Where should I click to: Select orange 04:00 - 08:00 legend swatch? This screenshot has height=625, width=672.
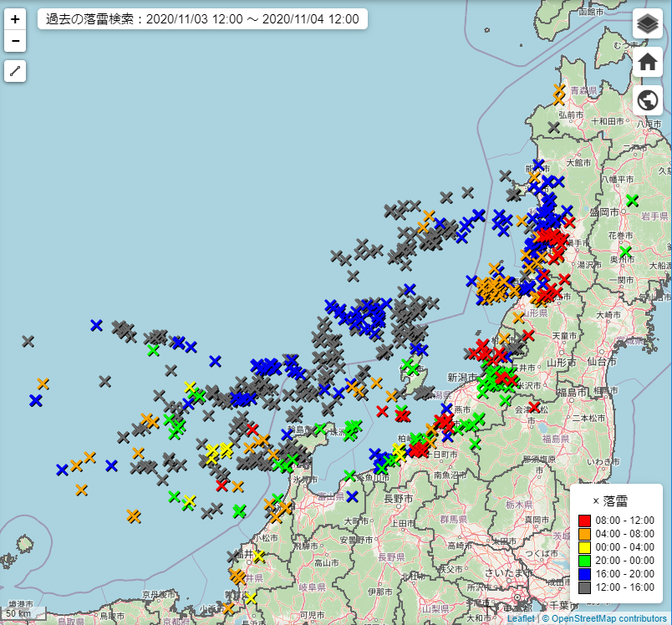(x=584, y=534)
